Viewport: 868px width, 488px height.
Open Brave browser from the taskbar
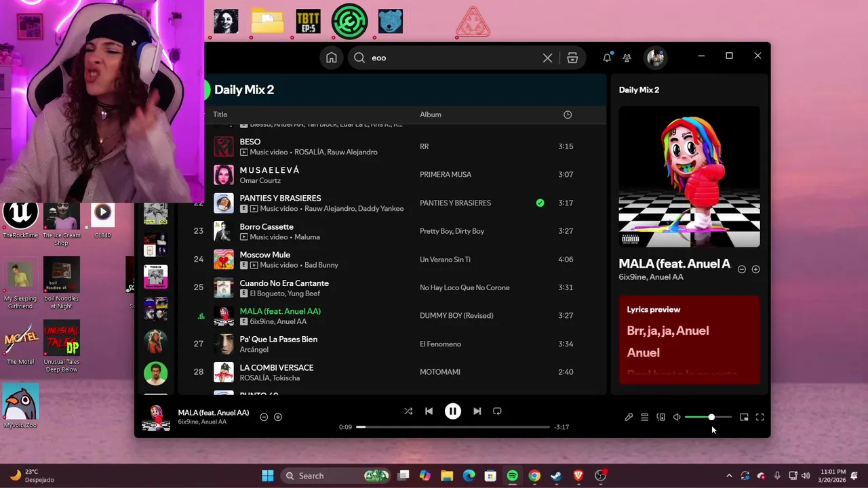[x=578, y=476]
